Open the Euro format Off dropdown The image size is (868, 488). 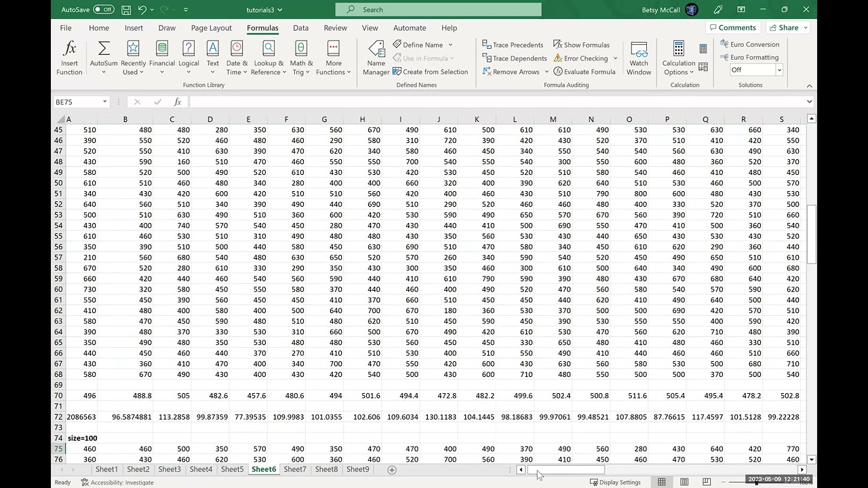[779, 70]
